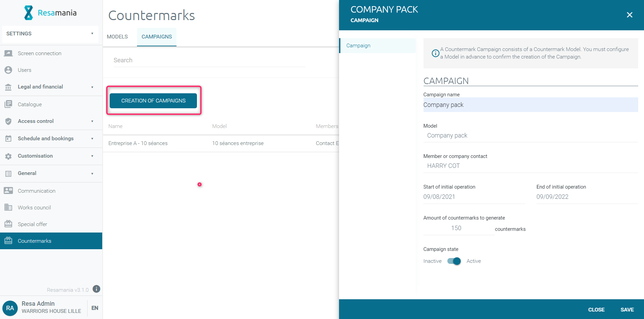Switch language using the EN button
Image resolution: width=644 pixels, height=319 pixels.
[95, 308]
